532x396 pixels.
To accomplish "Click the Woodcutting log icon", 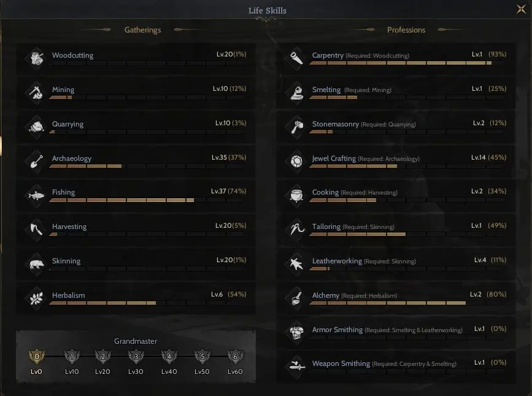I will point(36,58).
